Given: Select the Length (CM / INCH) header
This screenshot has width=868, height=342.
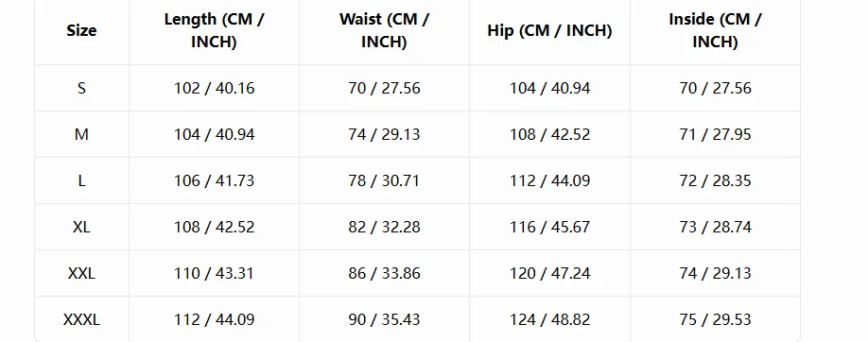Looking at the screenshot, I should click(215, 30).
